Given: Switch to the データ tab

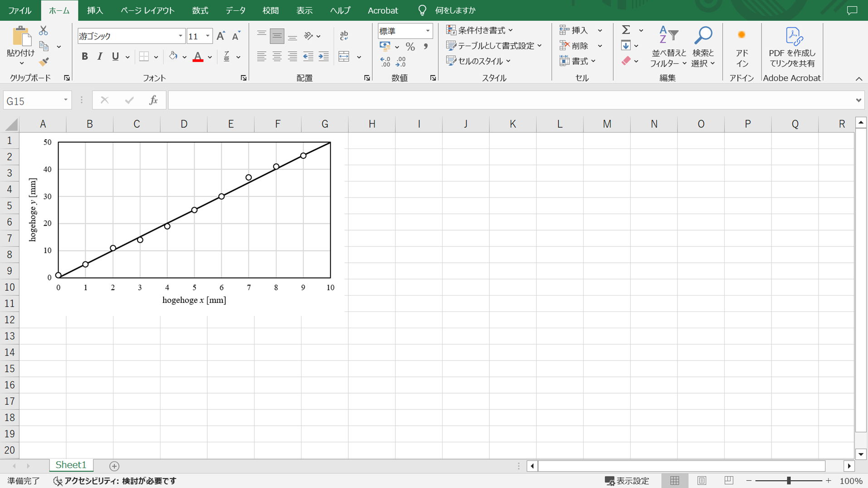Looking at the screenshot, I should coord(235,10).
